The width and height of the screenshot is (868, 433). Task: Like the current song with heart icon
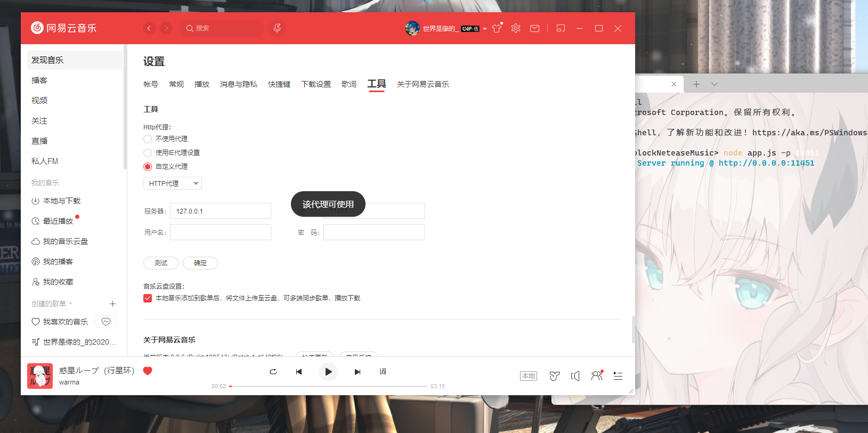148,371
